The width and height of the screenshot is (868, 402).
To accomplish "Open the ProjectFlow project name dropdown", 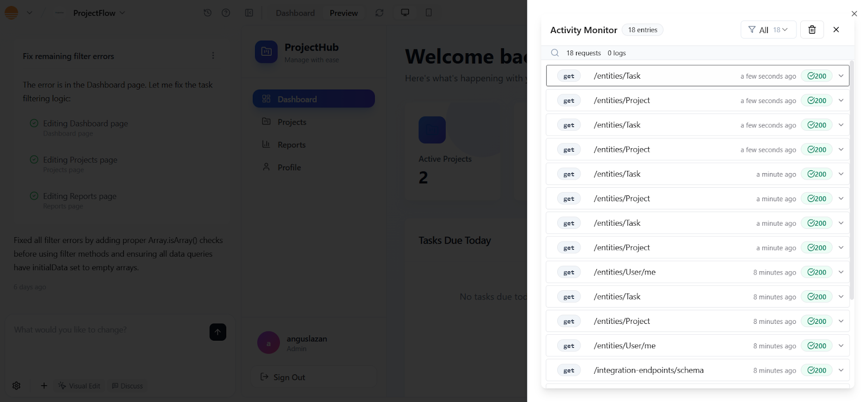I will coord(99,12).
